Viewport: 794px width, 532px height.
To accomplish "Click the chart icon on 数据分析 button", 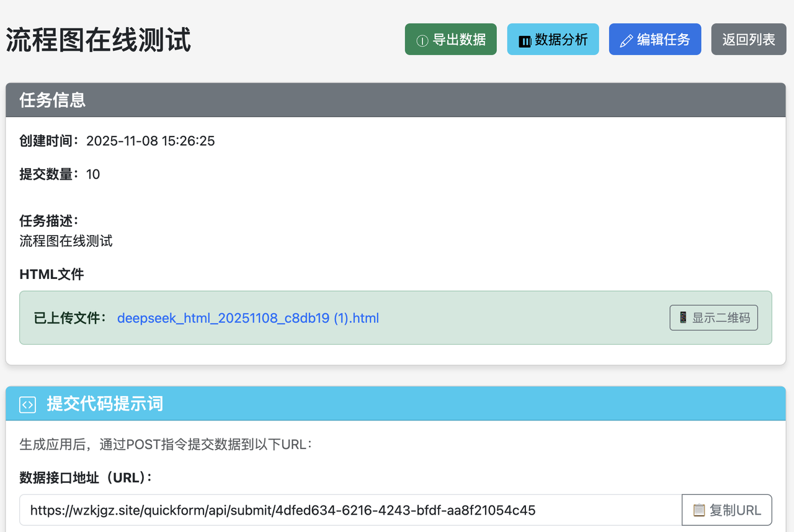I will [x=525, y=41].
